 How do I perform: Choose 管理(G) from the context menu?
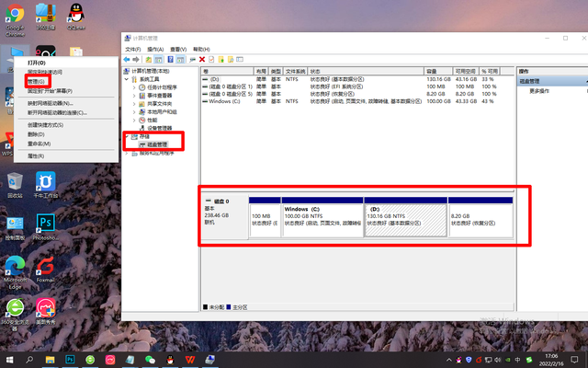pyautogui.click(x=36, y=81)
